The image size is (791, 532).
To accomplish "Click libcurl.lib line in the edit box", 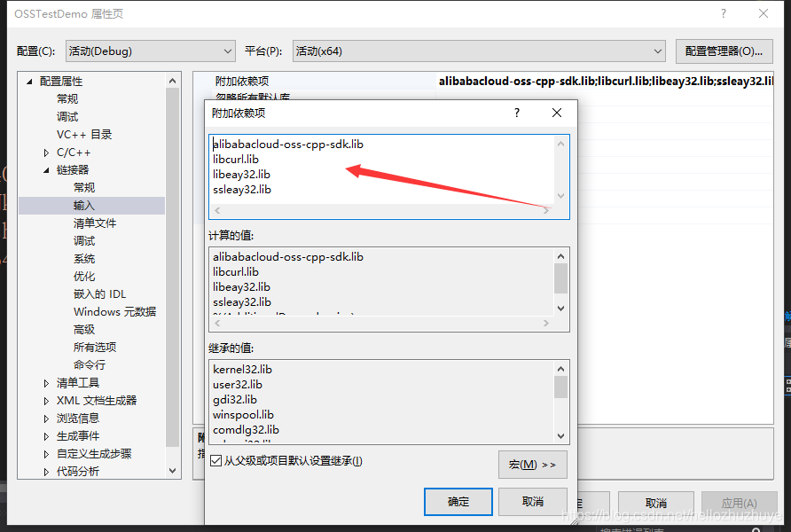I will click(x=236, y=160).
